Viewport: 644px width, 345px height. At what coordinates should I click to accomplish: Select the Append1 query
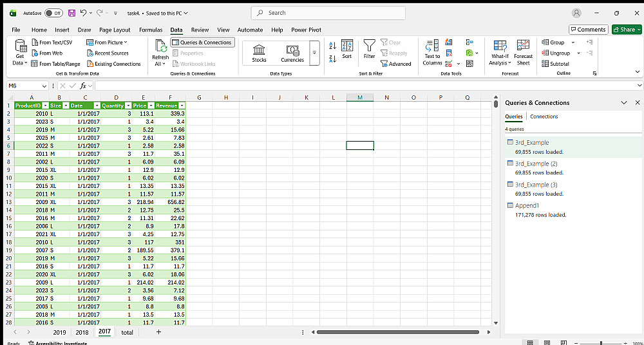(573, 210)
